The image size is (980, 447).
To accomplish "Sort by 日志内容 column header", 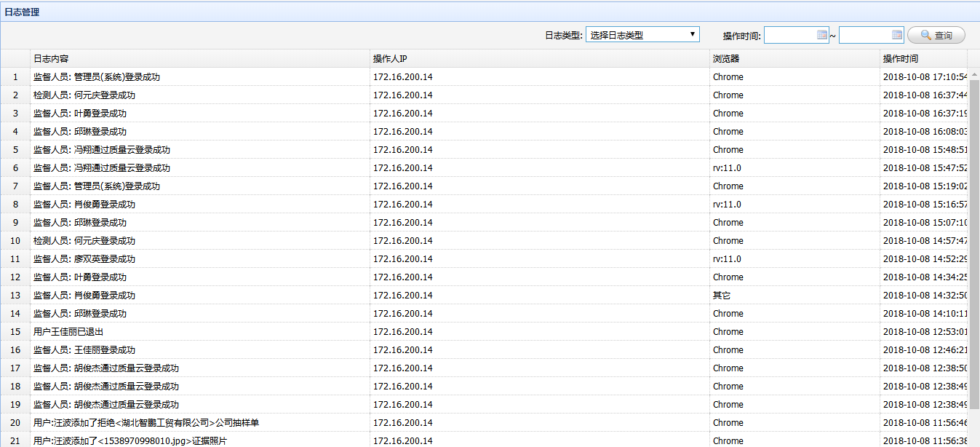I will coord(51,59).
